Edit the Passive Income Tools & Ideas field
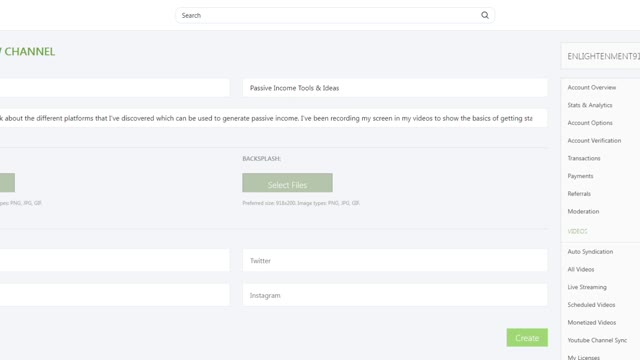Screen dimensions: 640x360 pos(395,88)
